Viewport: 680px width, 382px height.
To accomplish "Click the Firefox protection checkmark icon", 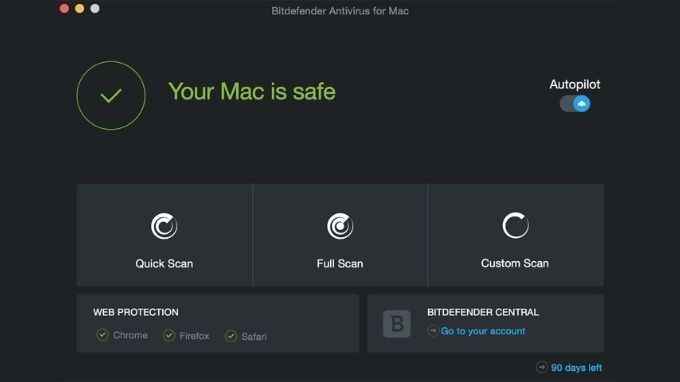I will click(169, 335).
